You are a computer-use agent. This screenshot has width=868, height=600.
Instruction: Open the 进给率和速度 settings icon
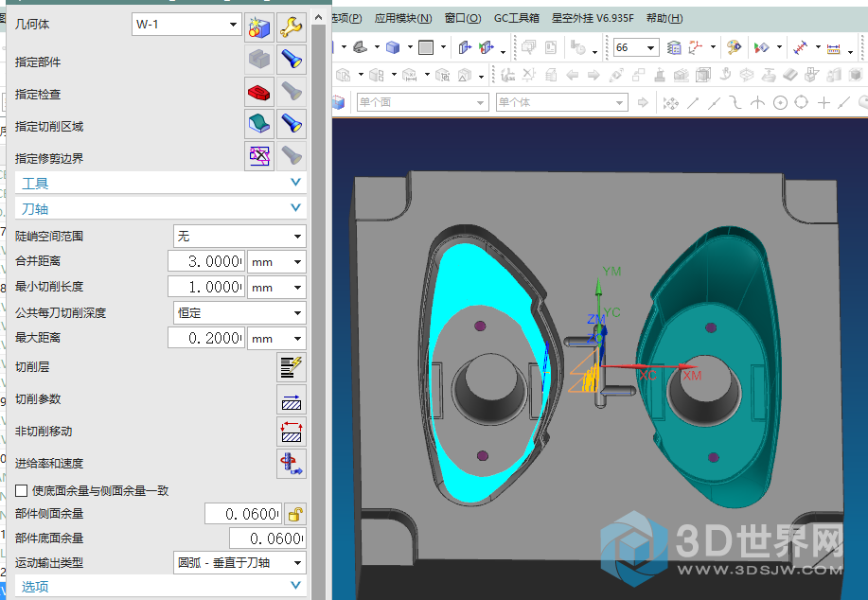click(291, 464)
